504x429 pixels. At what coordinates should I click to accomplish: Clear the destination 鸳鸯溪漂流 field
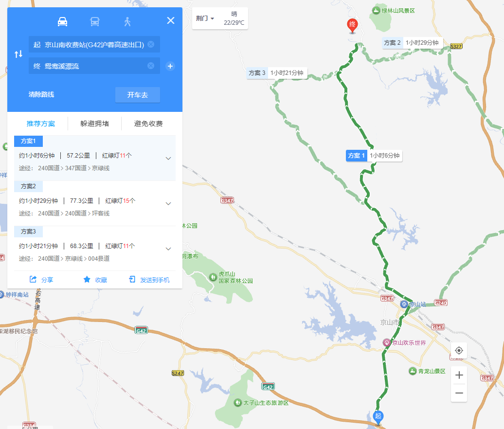[x=151, y=66]
